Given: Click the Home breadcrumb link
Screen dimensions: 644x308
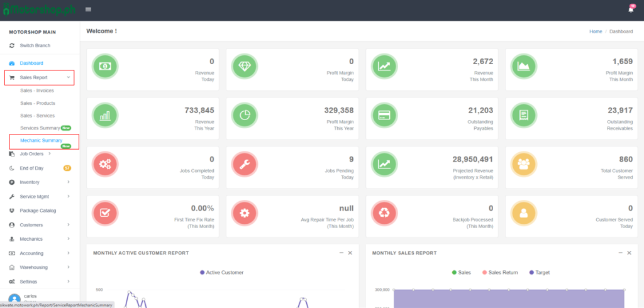Looking at the screenshot, I should (x=595, y=31).
